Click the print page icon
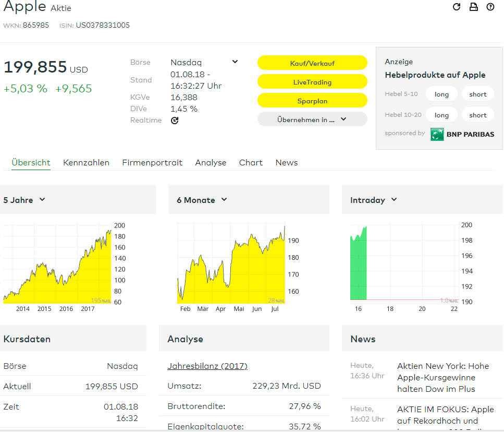 coord(473,7)
